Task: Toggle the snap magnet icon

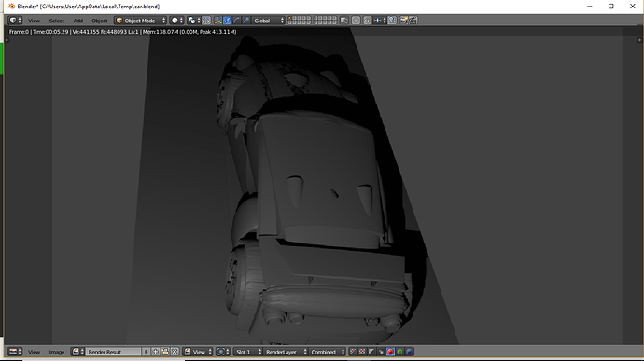Action: [x=368, y=21]
